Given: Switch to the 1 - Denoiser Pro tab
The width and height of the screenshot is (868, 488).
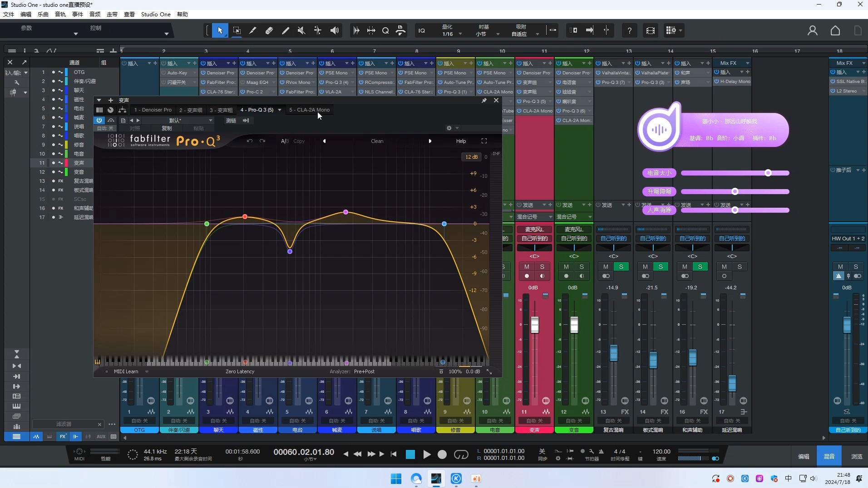Looking at the screenshot, I should click(153, 110).
